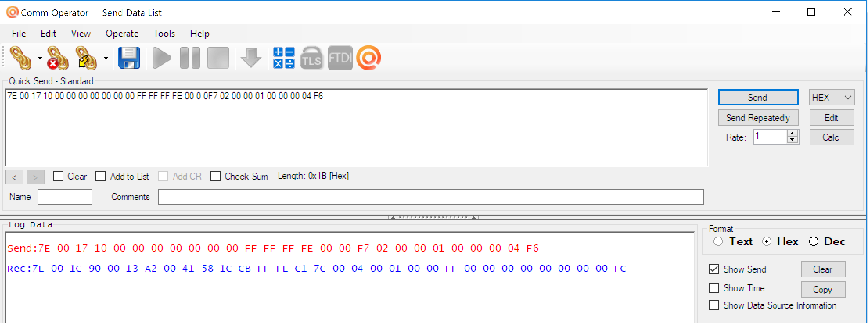Enable the Add to List checkbox

(x=101, y=176)
